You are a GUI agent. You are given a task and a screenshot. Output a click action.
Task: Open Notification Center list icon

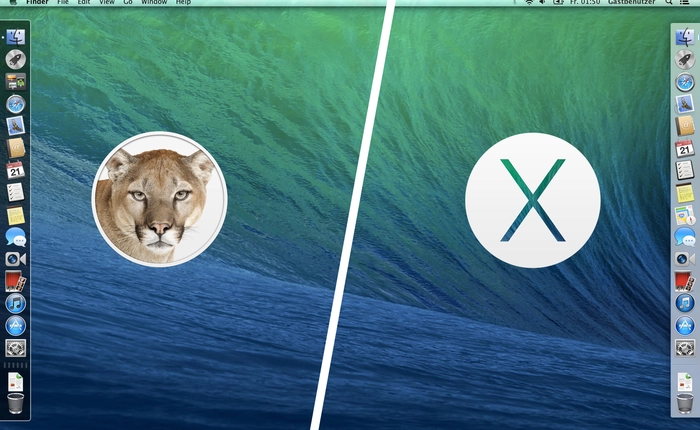pos(684,2)
